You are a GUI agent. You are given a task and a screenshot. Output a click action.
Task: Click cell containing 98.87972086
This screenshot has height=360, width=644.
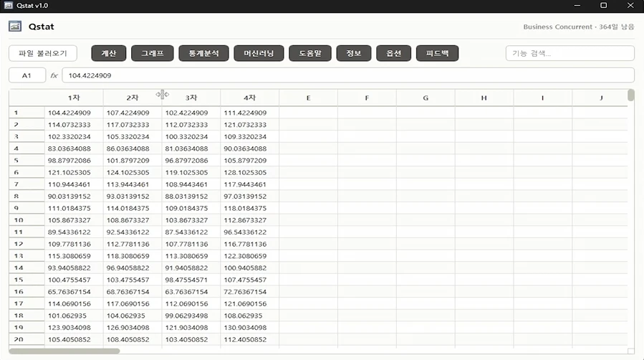(74, 160)
